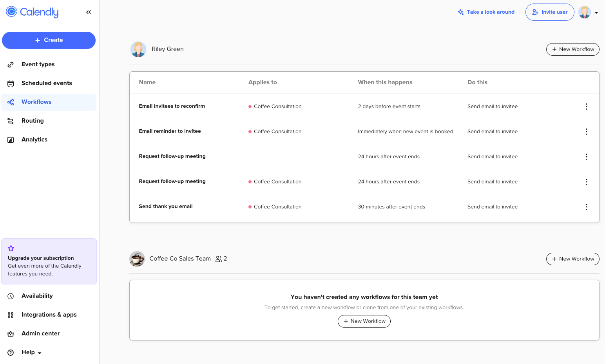Click the Availability clock icon

[11, 296]
